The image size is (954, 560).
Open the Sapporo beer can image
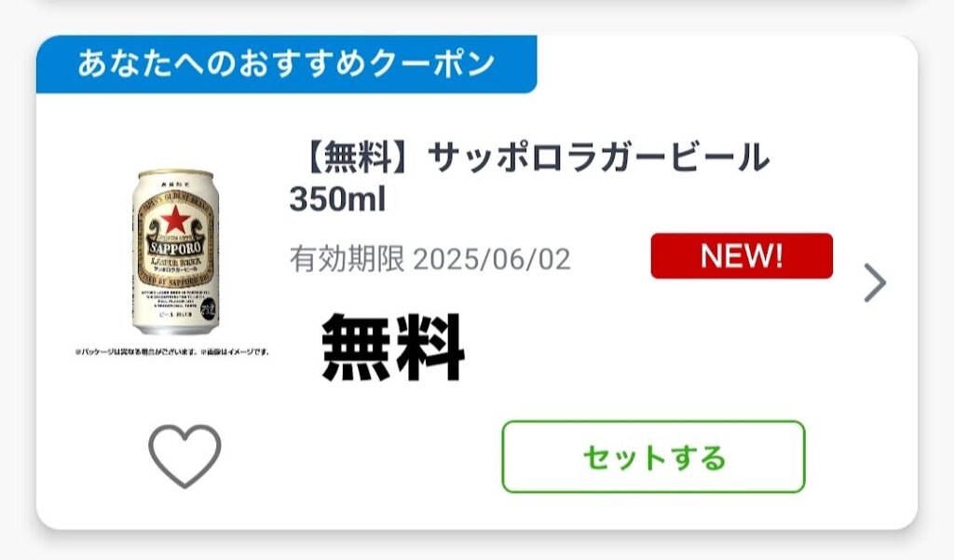[x=175, y=252]
